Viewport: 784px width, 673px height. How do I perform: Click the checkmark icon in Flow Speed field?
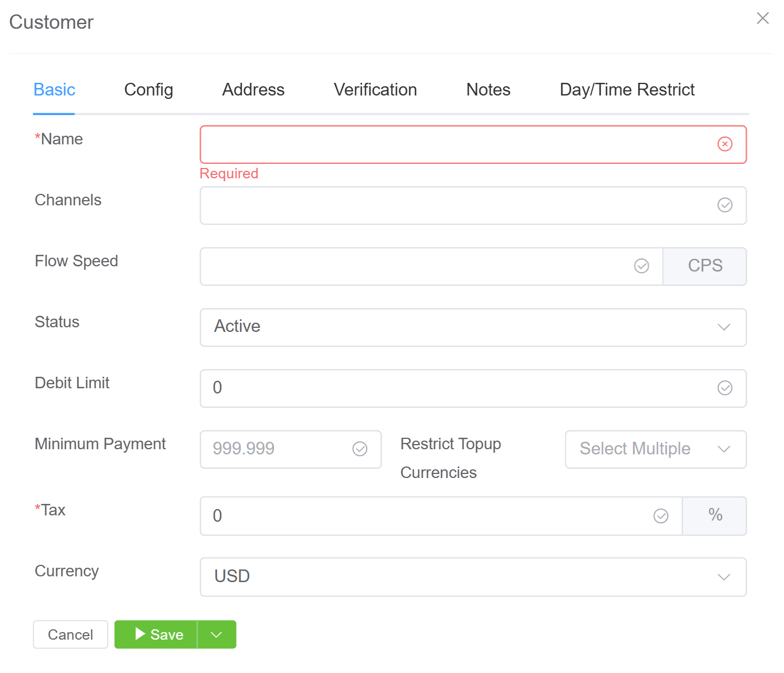pos(641,266)
